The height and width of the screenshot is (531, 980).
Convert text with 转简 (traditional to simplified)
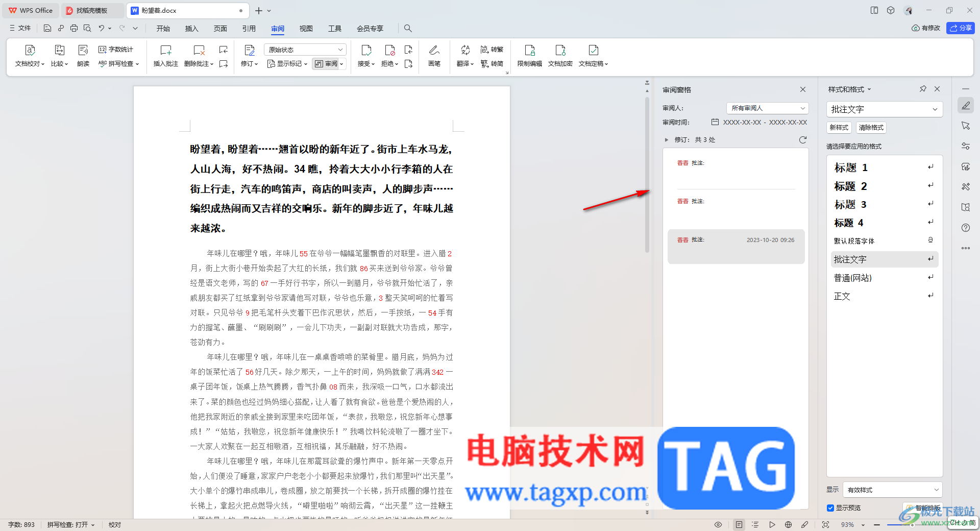pyautogui.click(x=492, y=64)
